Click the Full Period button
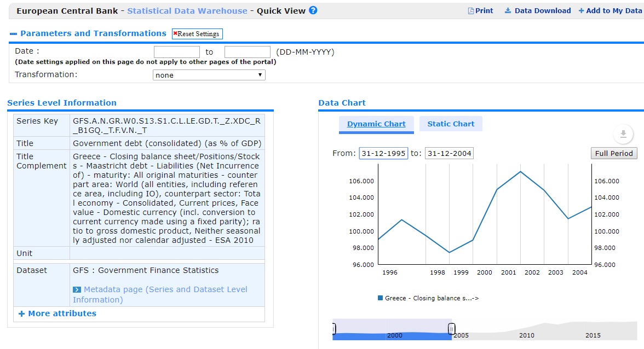 [x=614, y=153]
